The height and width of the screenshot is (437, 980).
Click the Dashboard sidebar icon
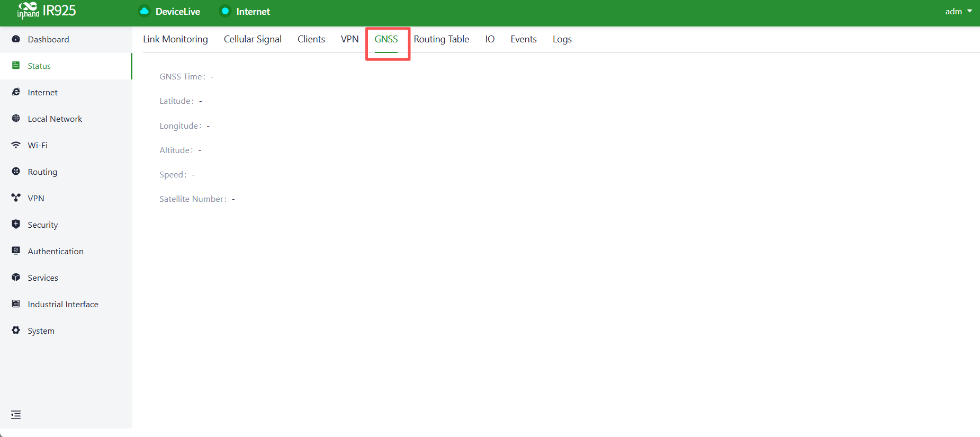[16, 39]
